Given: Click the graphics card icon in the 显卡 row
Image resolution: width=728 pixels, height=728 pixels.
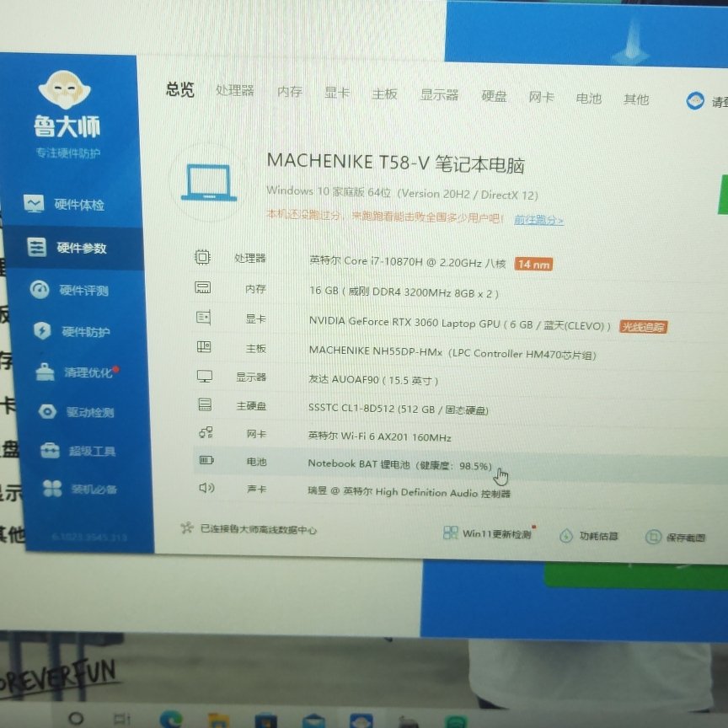Looking at the screenshot, I should click(203, 317).
